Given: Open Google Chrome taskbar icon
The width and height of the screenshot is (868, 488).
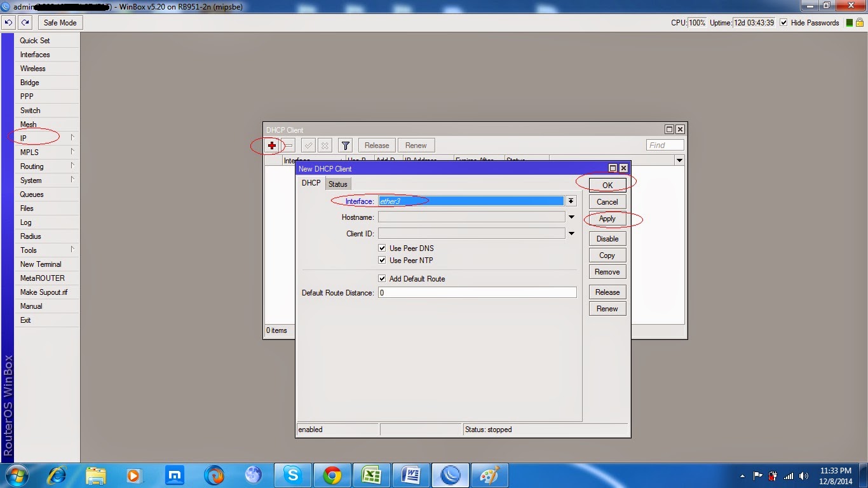Looking at the screenshot, I should point(332,475).
